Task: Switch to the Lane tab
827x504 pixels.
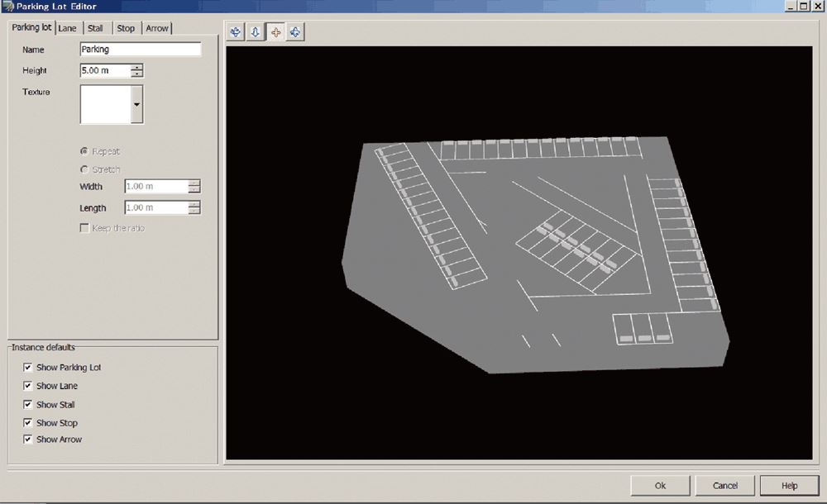Action: click(x=67, y=28)
